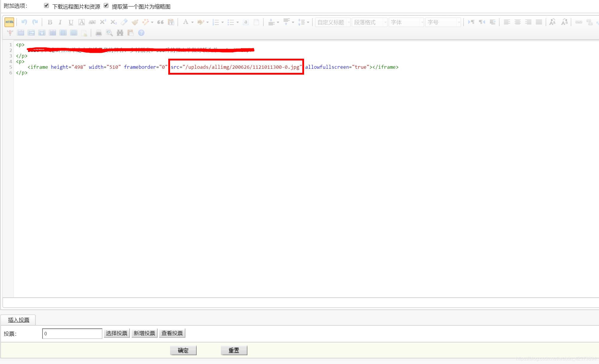Screen dimensions: 599x364
Task: Click the blue help question mark icon
Action: [x=141, y=33]
